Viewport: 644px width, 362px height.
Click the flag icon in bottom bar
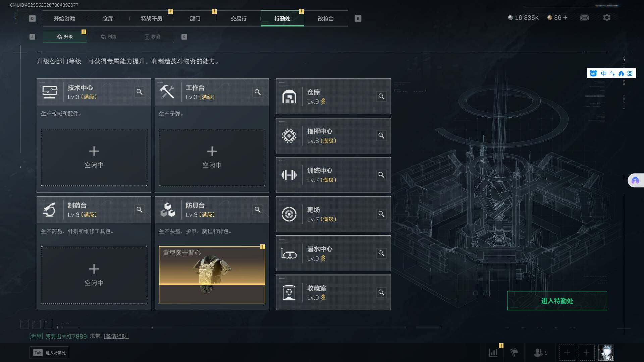click(x=514, y=353)
